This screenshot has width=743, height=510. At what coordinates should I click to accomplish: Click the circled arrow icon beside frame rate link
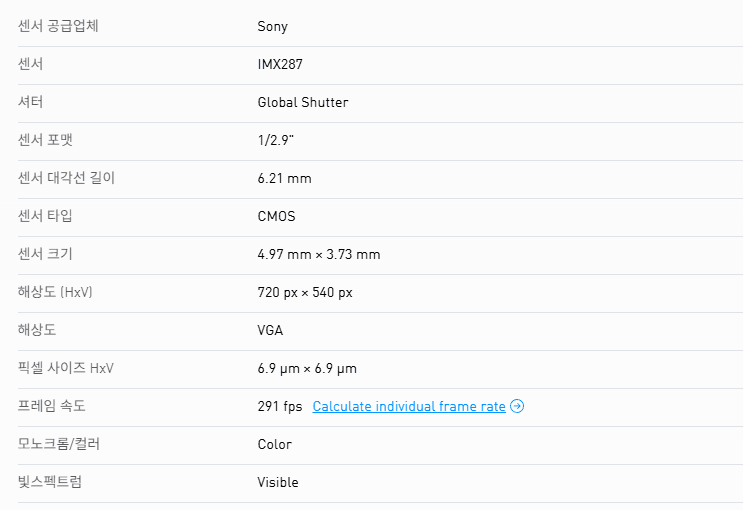click(x=517, y=406)
